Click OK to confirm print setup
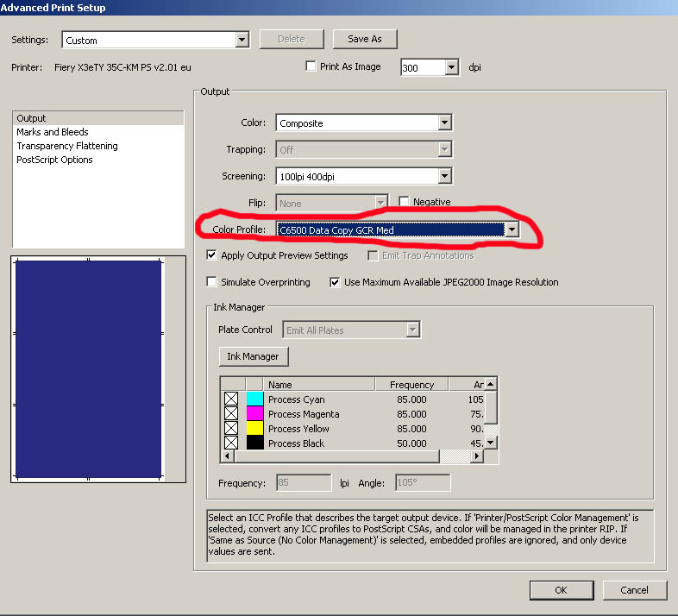Image resolution: width=678 pixels, height=616 pixels. [x=562, y=590]
